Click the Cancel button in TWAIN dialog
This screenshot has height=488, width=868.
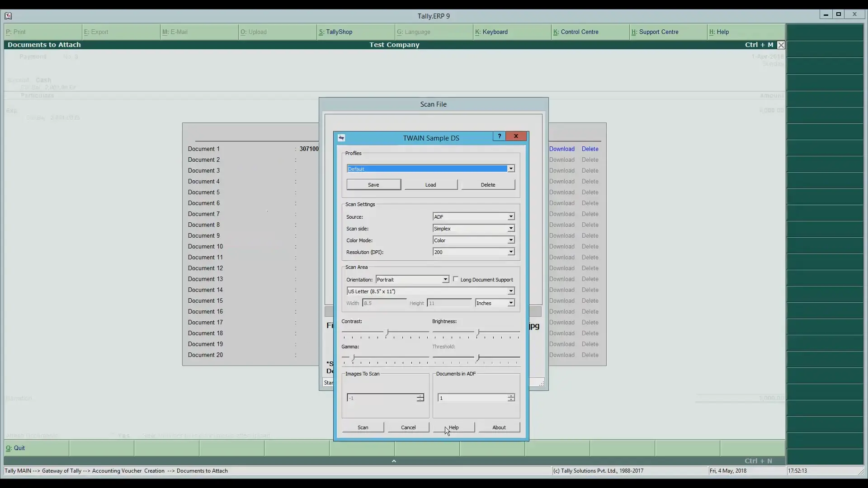408,427
